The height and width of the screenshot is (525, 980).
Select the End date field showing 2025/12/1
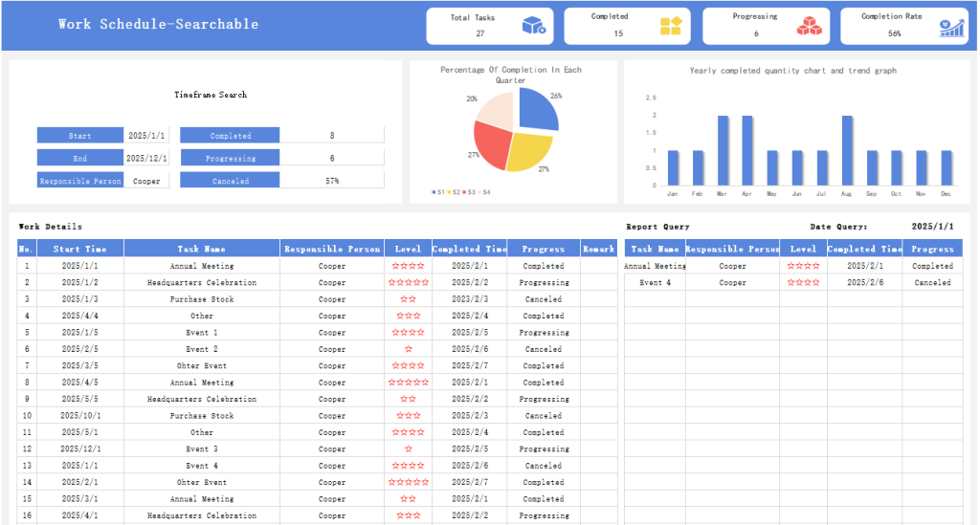[146, 159]
